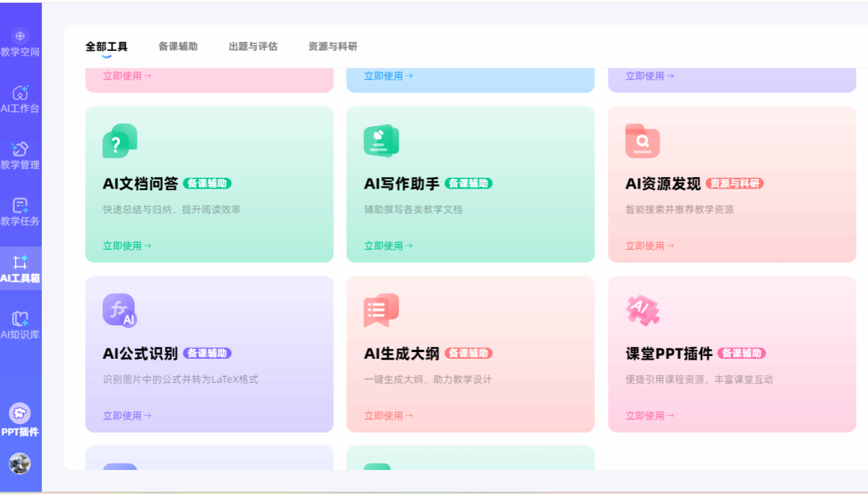Click the 课堂PPT插件 puzzle icon
Viewport: 868px width, 494px height.
642,310
